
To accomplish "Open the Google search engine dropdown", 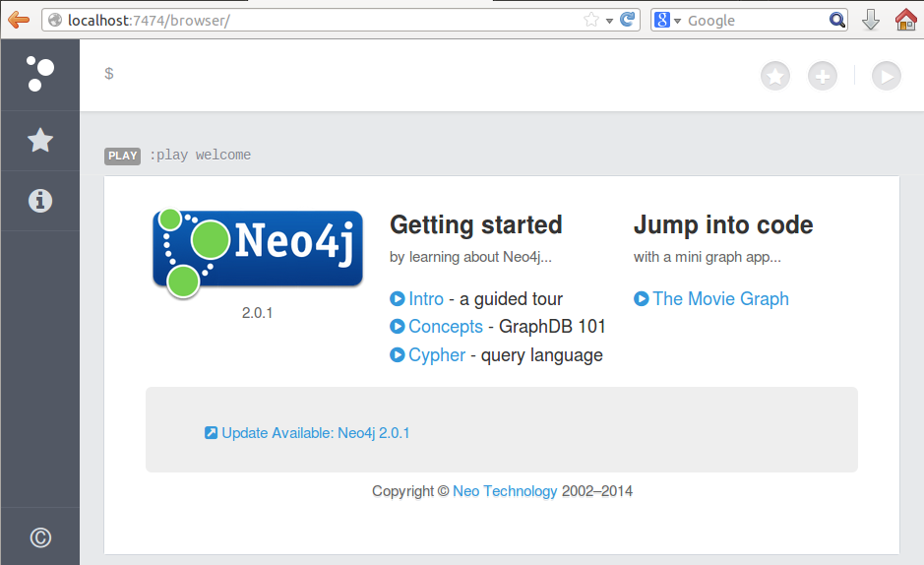I will tap(667, 20).
